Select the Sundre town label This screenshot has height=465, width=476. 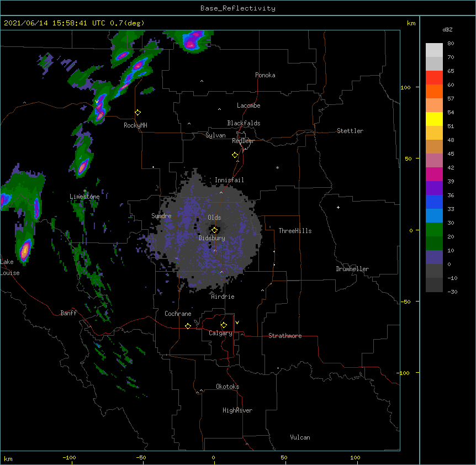click(x=161, y=216)
